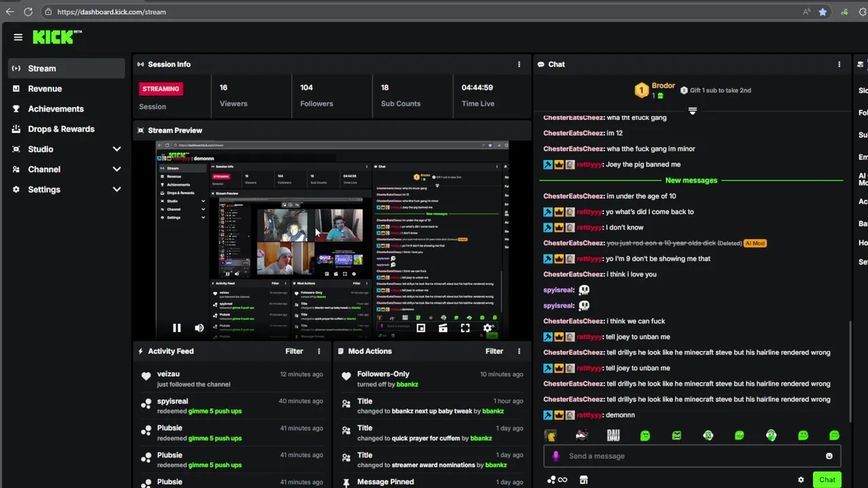
Task: Insert the BAU emote
Action: [614, 436]
